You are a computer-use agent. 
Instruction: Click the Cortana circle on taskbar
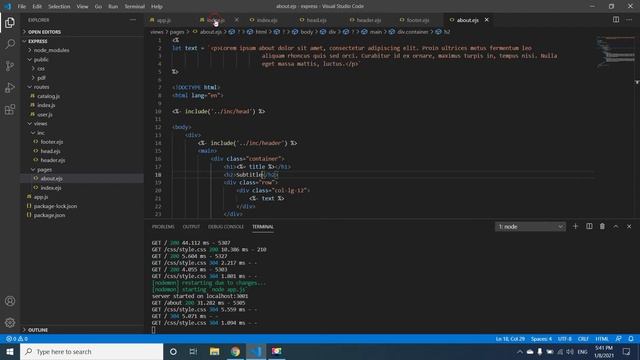tap(173, 351)
